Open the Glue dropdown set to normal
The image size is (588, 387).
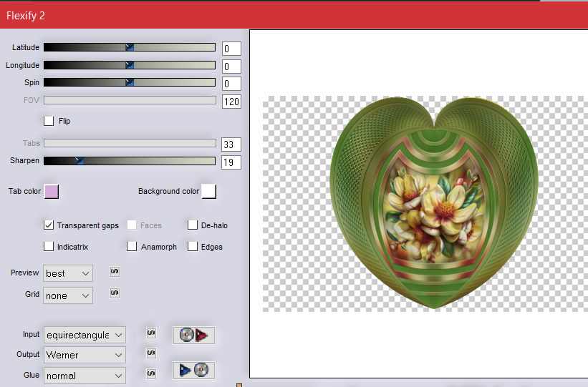pyautogui.click(x=85, y=376)
